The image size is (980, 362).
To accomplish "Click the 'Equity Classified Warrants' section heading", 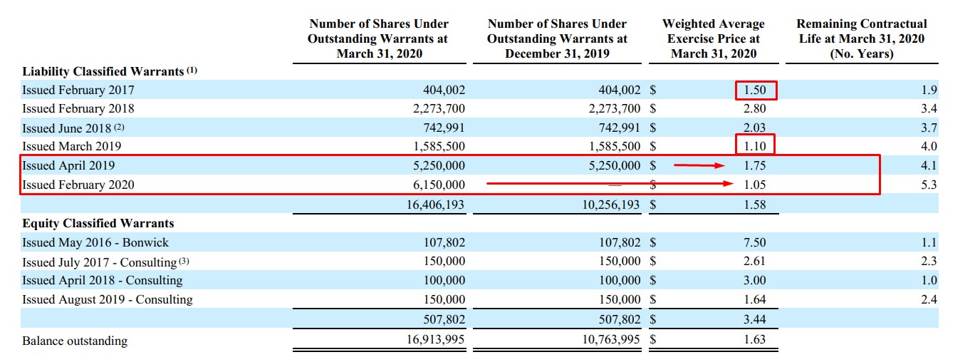I will click(98, 223).
